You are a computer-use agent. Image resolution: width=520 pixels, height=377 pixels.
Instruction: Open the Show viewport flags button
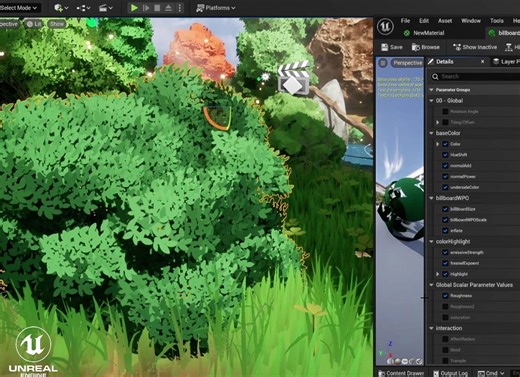[x=57, y=24]
